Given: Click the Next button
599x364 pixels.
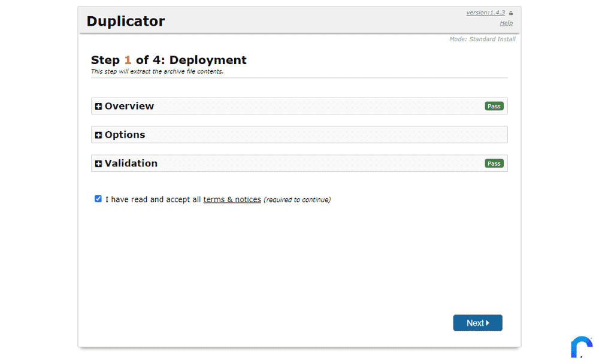Looking at the screenshot, I should coord(477,323).
